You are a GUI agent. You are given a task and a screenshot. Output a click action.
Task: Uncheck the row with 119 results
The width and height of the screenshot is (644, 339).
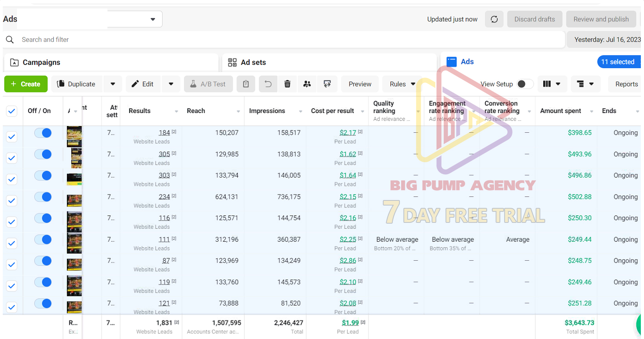coord(12,286)
